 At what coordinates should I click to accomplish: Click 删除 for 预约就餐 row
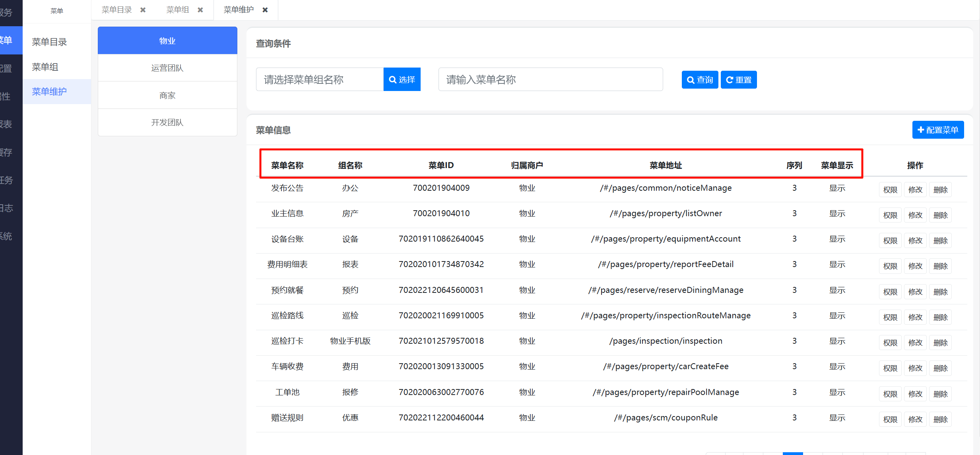(x=940, y=292)
